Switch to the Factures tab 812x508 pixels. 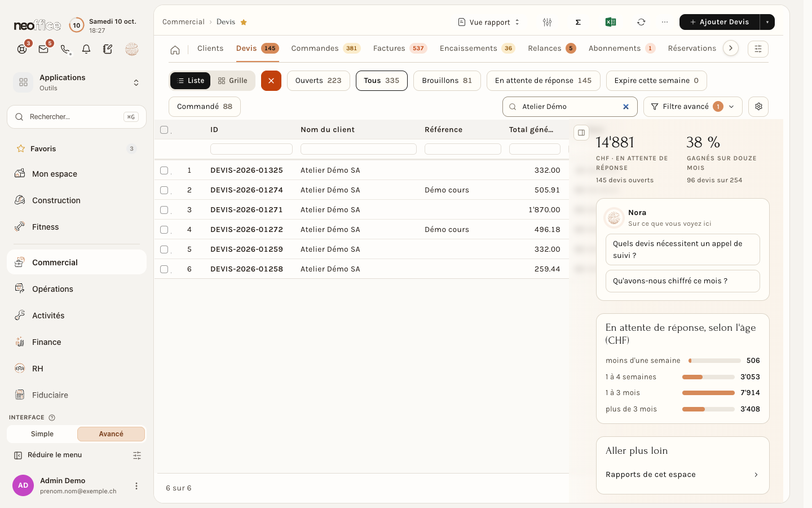[400, 49]
